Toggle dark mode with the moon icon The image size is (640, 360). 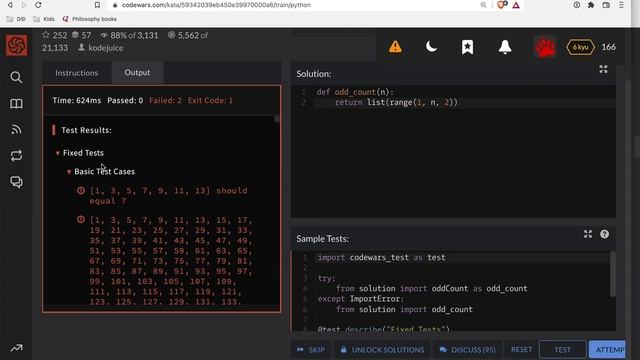pos(431,47)
